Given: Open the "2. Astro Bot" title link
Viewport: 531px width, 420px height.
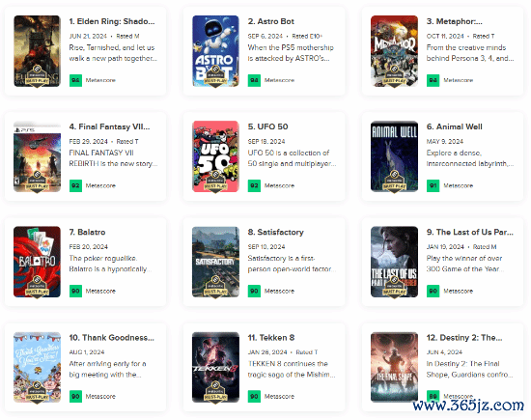Looking at the screenshot, I should click(271, 21).
